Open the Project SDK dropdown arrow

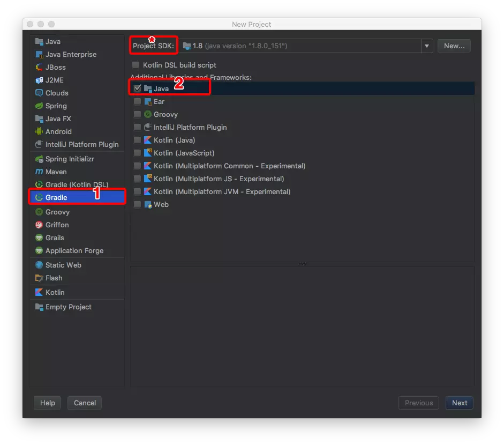click(x=427, y=46)
